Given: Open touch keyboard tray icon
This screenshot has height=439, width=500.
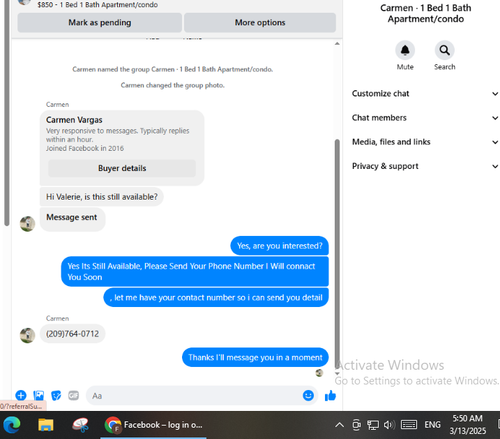Looking at the screenshot, I should 409,425.
